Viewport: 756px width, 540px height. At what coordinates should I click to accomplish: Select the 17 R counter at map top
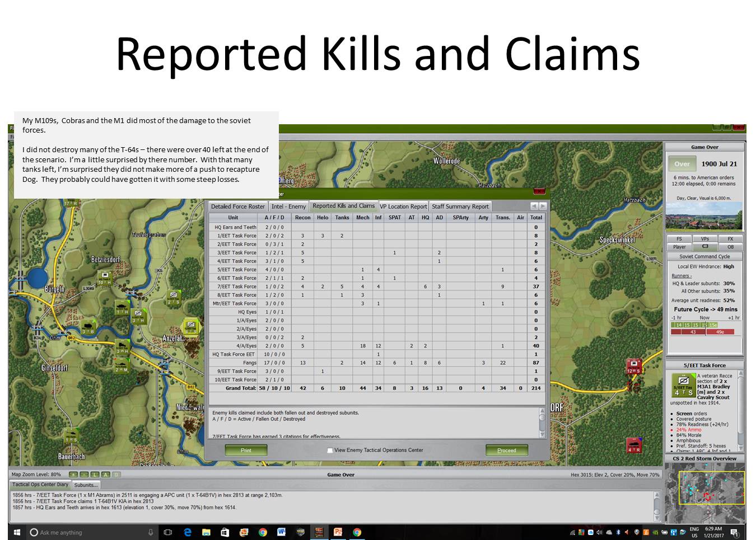[71, 203]
